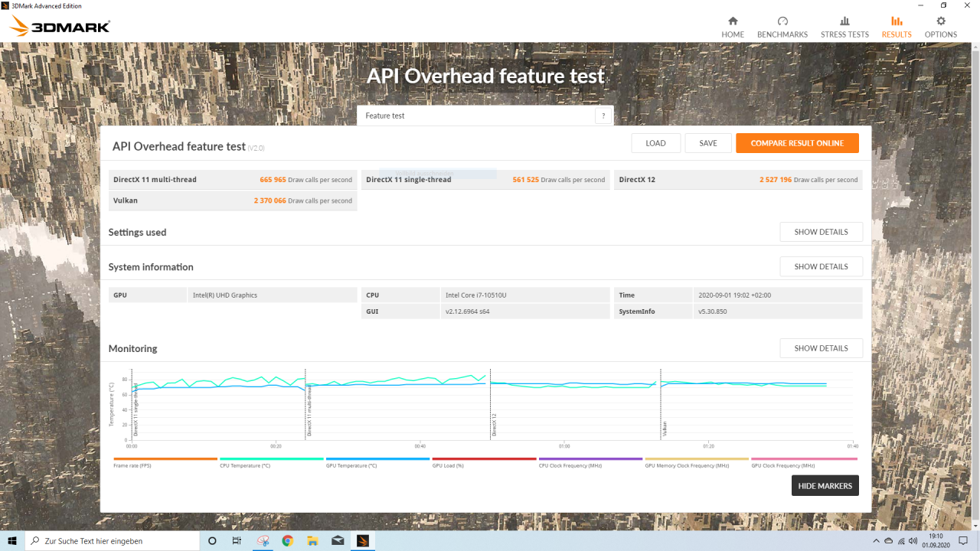Toggle CPU Clock Frequency legend

tap(591, 462)
